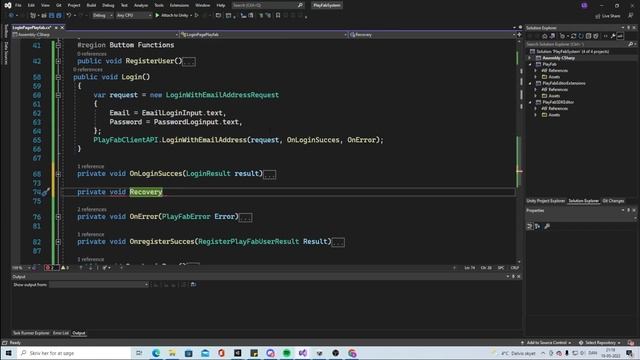Switch to the Error List tab
640x360 pixels.
(61, 333)
